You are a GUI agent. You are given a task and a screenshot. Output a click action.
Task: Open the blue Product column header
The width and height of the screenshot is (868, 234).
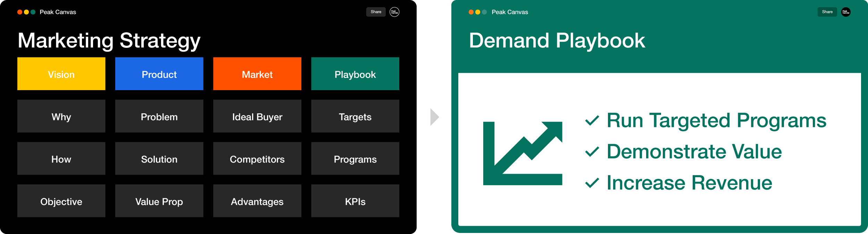pos(159,74)
